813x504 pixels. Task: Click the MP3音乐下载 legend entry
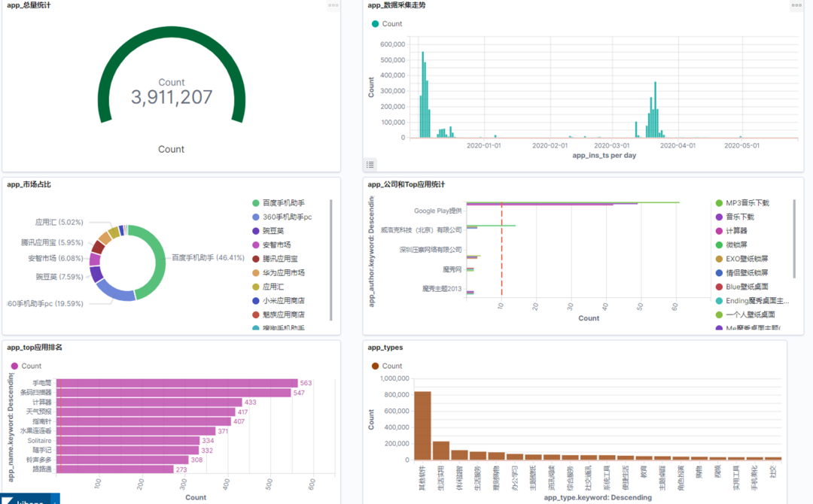(x=742, y=203)
